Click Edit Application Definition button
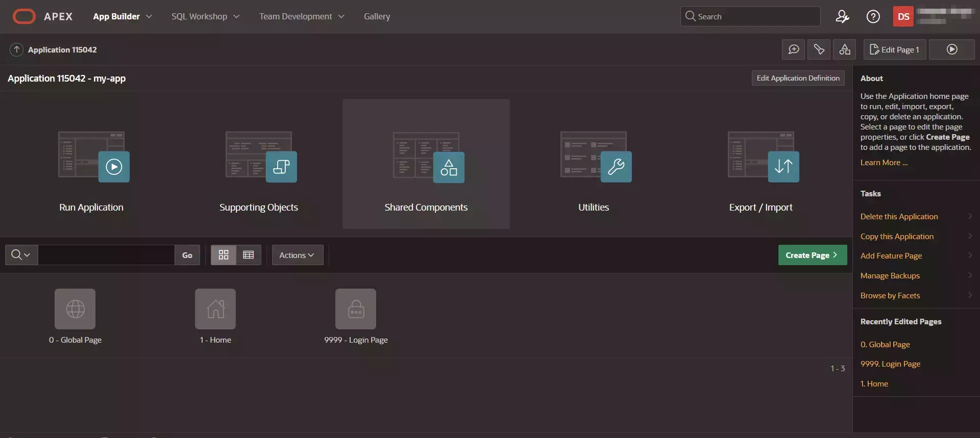This screenshot has width=980, height=438. (x=798, y=78)
